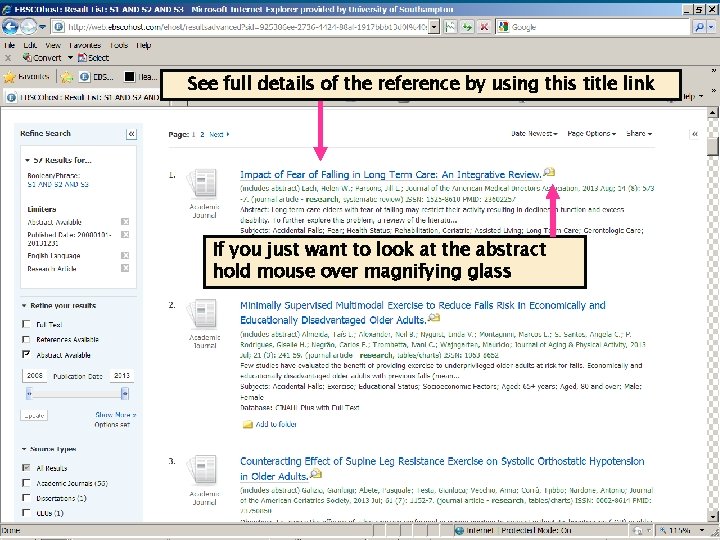Click the green Refresh page icon

[467, 27]
